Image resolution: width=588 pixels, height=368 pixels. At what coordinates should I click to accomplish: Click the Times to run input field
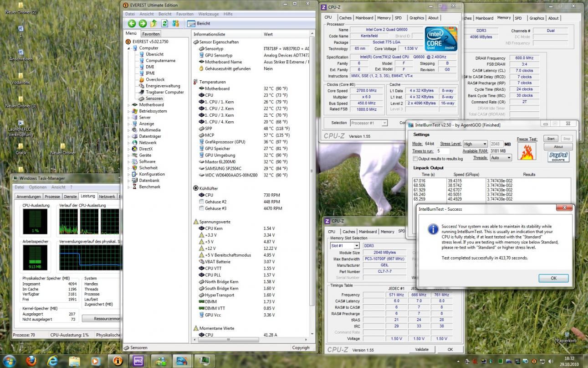click(x=443, y=151)
